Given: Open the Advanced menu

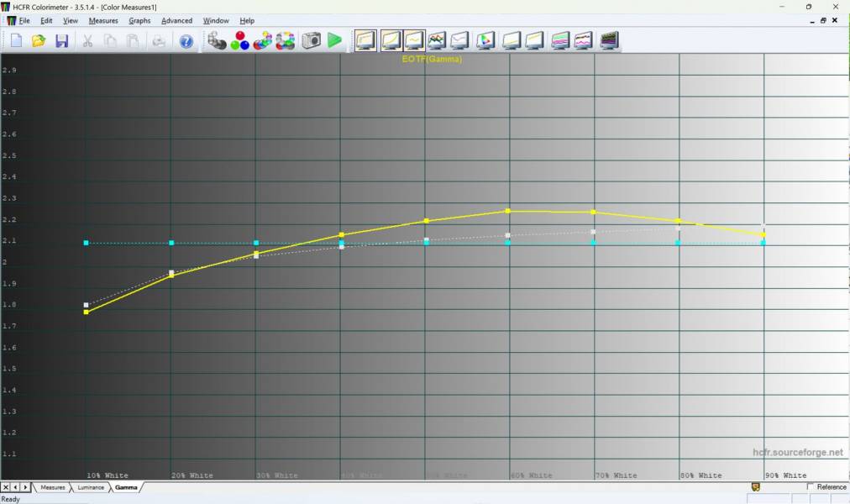Looking at the screenshot, I should 176,20.
